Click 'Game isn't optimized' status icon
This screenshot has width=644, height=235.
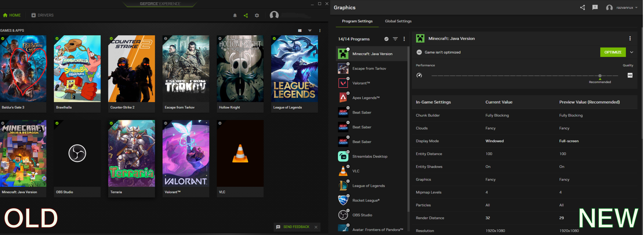click(x=419, y=52)
